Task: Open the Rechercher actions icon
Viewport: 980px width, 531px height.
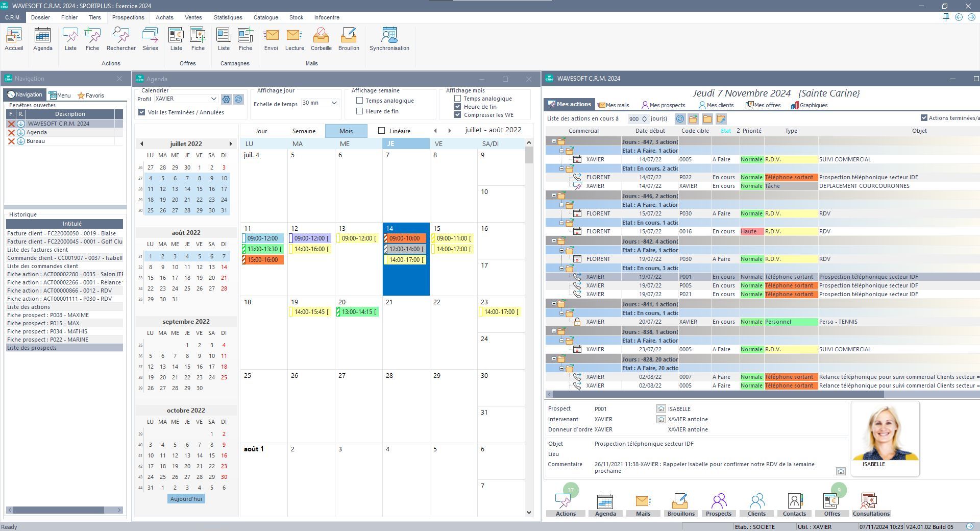Action: (x=121, y=39)
